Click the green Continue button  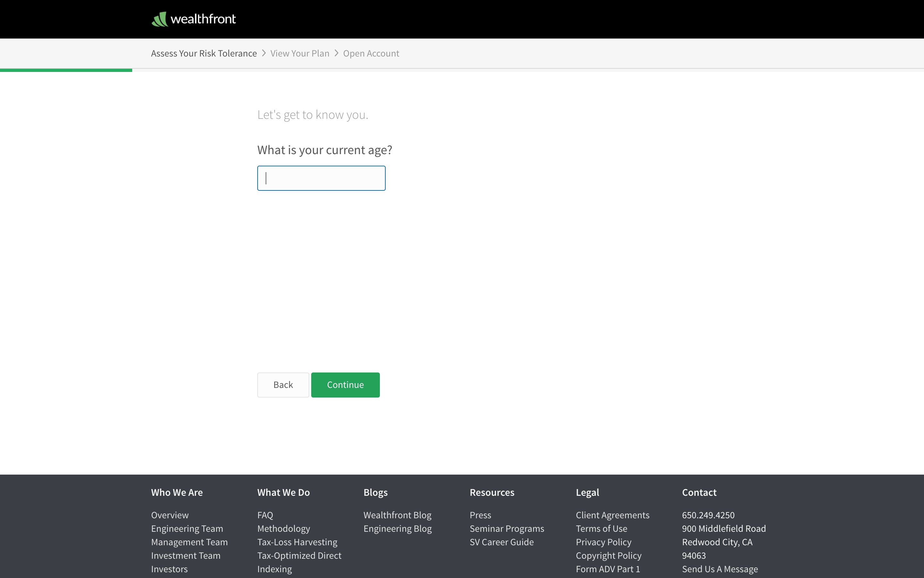click(x=345, y=385)
